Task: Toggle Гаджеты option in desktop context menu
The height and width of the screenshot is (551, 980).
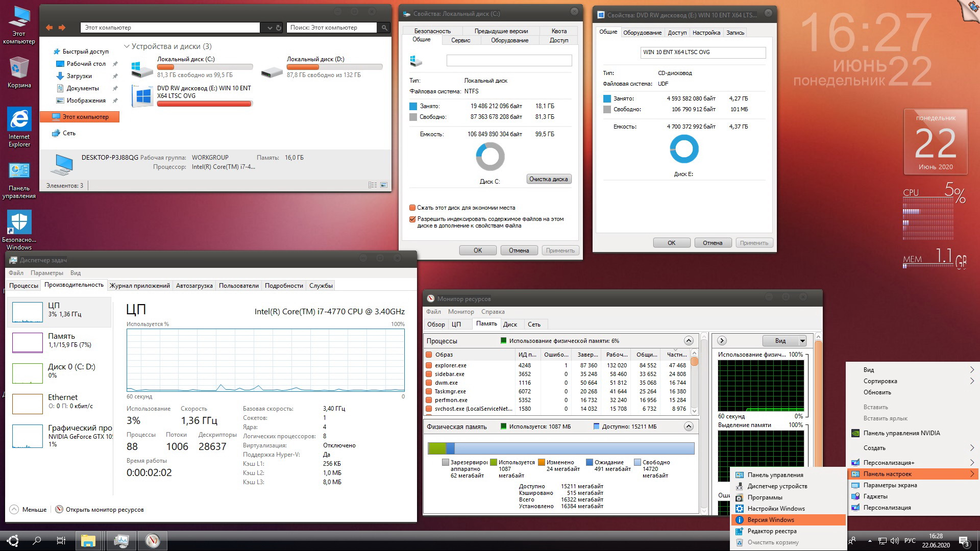Action: (876, 496)
